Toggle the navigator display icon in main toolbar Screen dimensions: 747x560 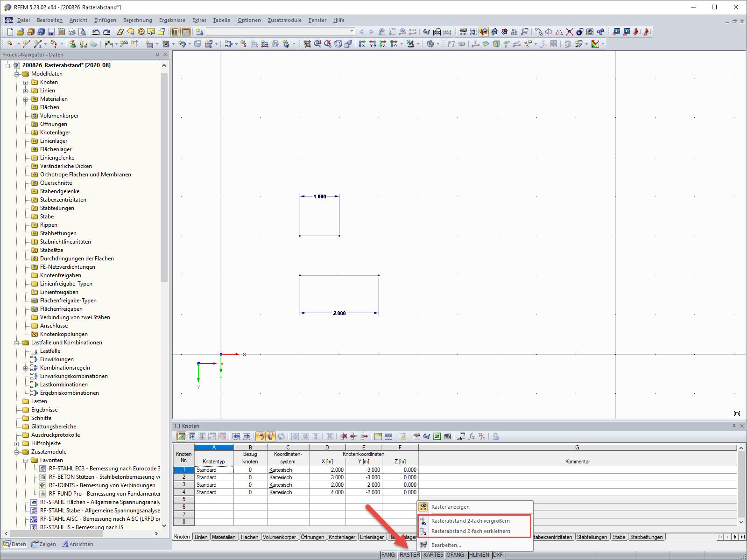(176, 32)
